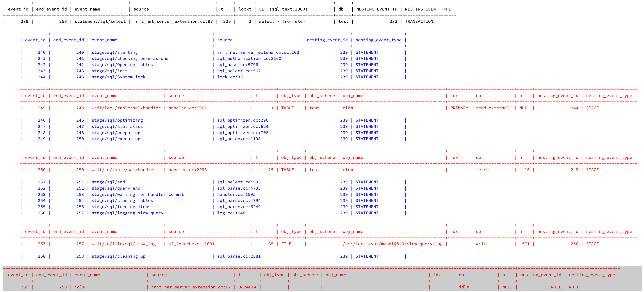Click 'mf_iocache.cc:1691' source value
The width and height of the screenshot is (644, 292).
pyautogui.click(x=191, y=244)
